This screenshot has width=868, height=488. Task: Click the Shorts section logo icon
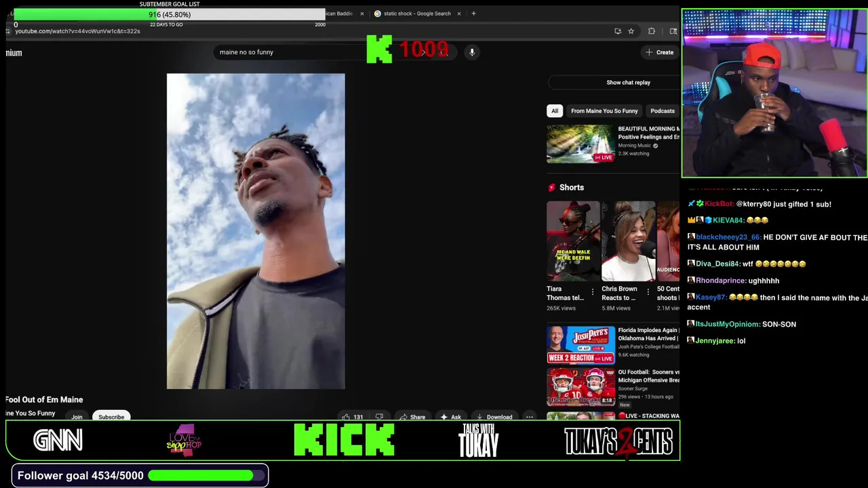(x=551, y=188)
